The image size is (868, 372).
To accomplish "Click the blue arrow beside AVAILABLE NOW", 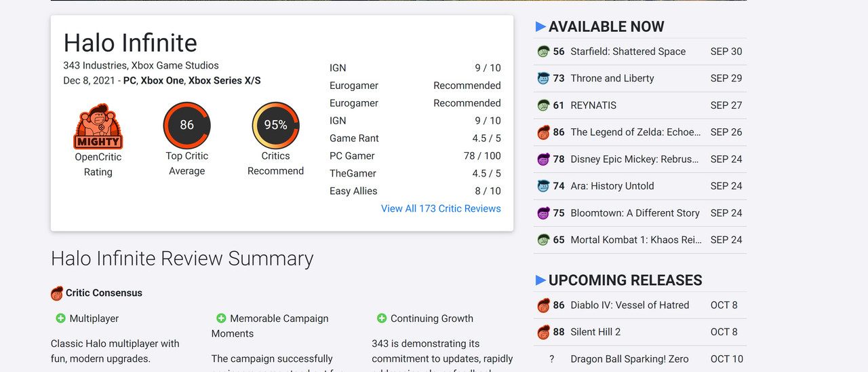I will tap(540, 26).
